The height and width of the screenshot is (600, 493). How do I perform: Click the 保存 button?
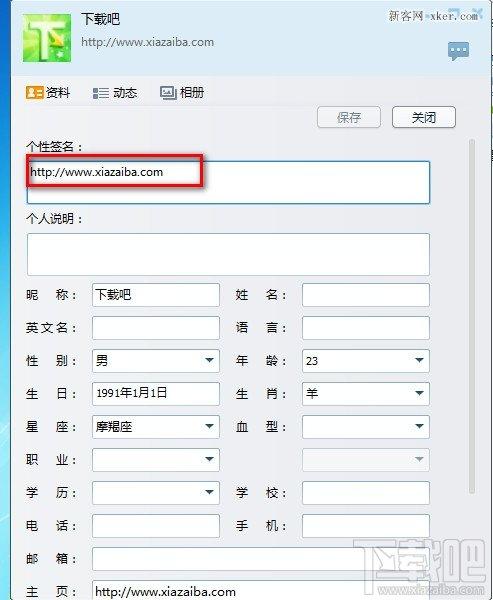(349, 117)
